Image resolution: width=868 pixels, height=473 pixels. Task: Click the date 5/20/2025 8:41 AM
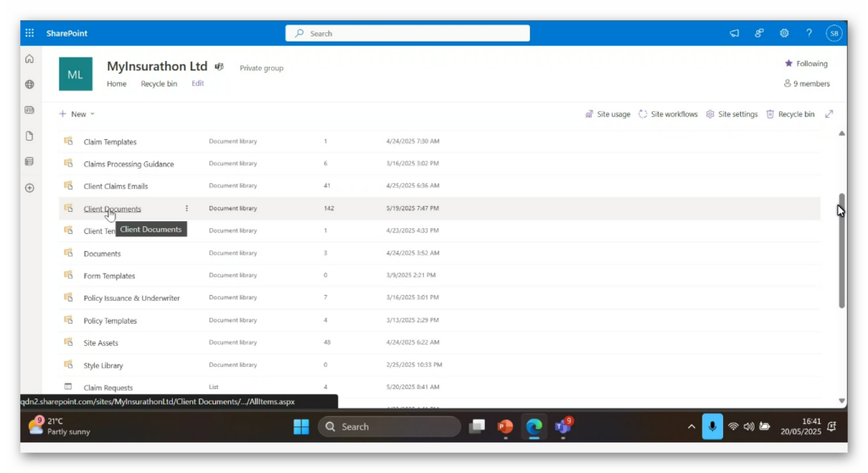pyautogui.click(x=413, y=387)
